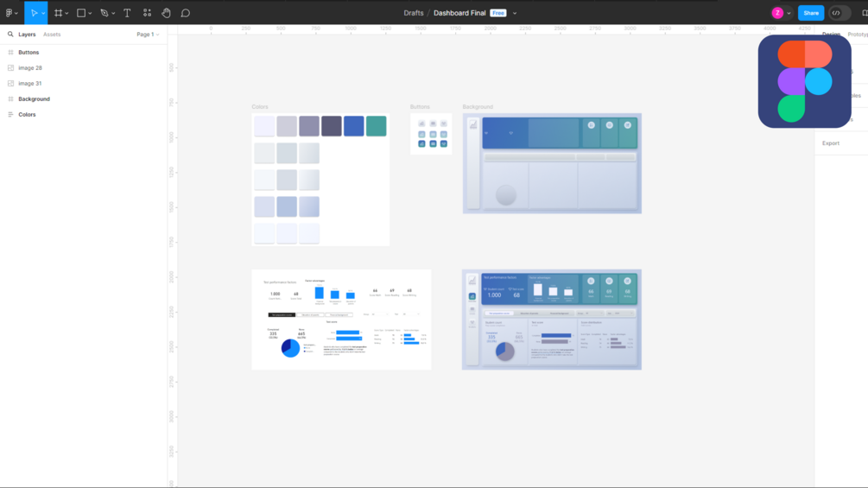Toggle Dev Mode switch
Image resolution: width=868 pixels, height=488 pixels.
click(839, 13)
